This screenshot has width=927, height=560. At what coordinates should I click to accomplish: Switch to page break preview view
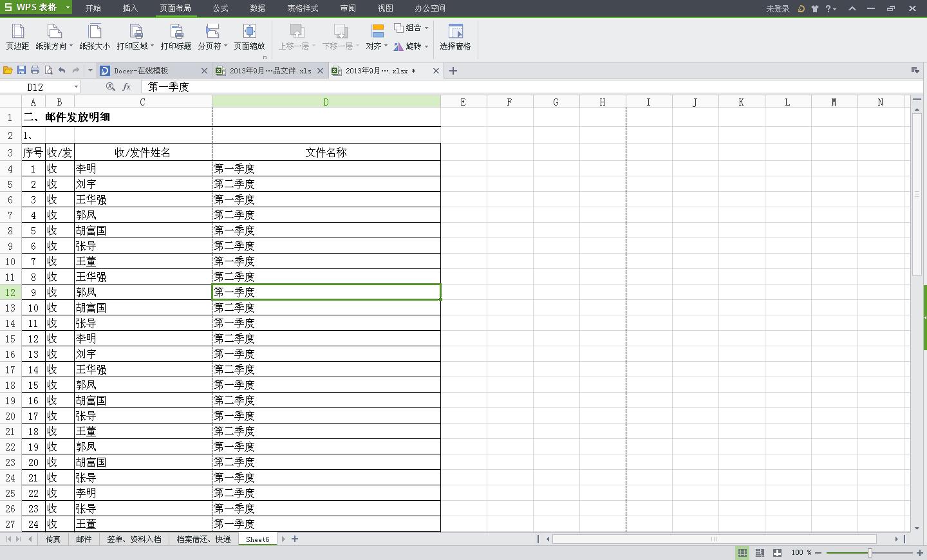(x=760, y=553)
